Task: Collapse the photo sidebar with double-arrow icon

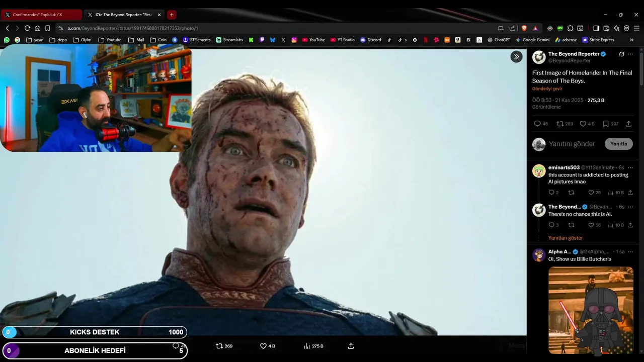Action: coord(516,57)
